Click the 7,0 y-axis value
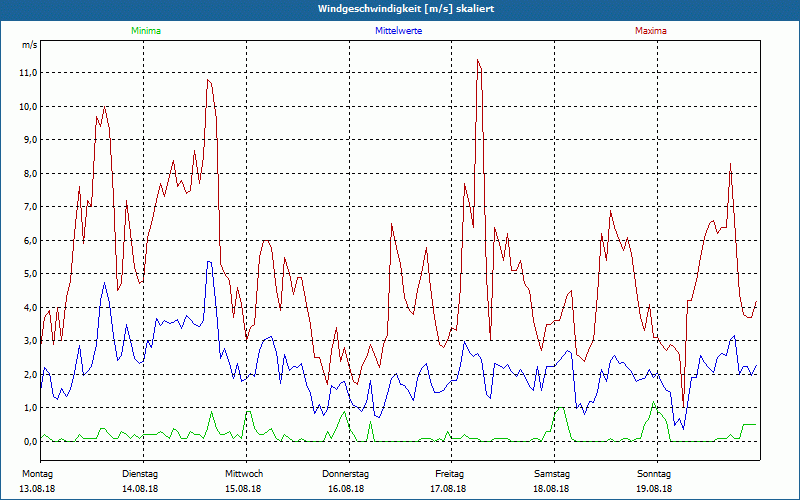The width and height of the screenshot is (800, 500). click(30, 207)
